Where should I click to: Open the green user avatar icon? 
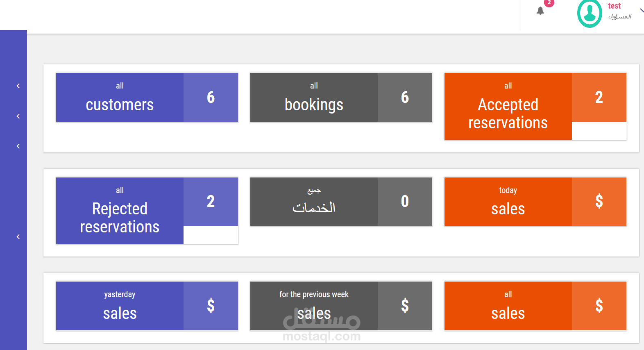590,14
